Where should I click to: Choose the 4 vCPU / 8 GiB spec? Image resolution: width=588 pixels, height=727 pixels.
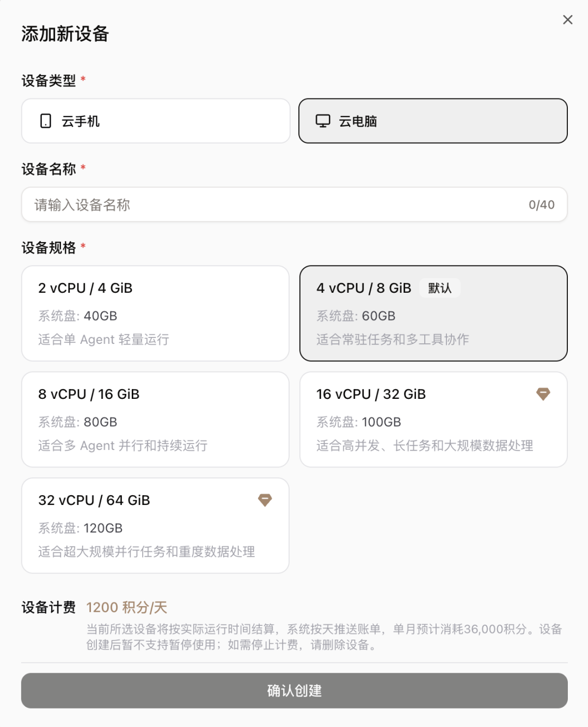[x=433, y=313]
